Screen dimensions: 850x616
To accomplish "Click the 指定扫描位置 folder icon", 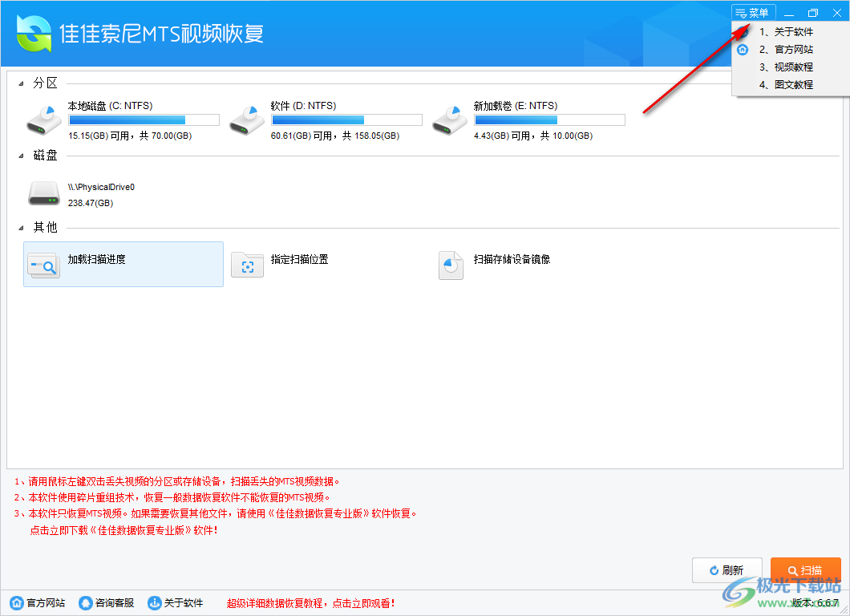I will (x=247, y=265).
